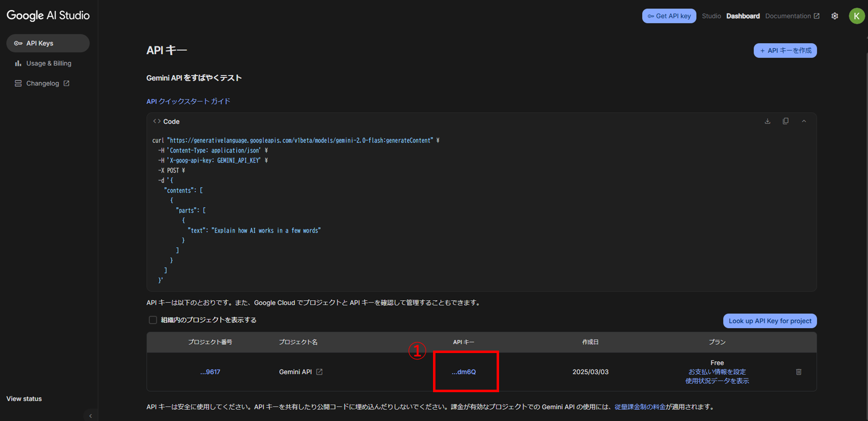Go to Usage & Billing page
This screenshot has height=421, width=868.
click(48, 64)
